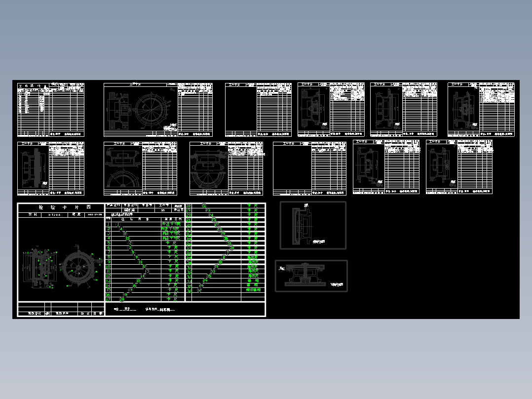Select sheet with upward semicircle dome view
532x399 pixels.
pyautogui.click(x=141, y=168)
